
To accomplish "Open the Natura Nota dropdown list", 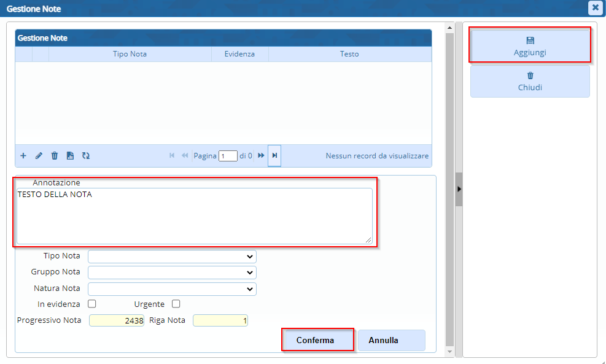I will pos(172,288).
